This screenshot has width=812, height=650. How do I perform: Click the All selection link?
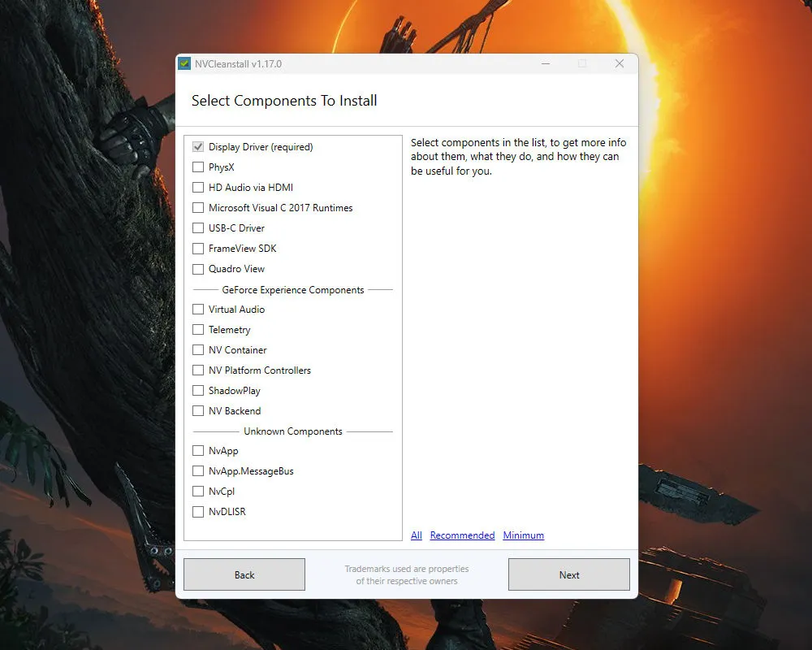(417, 535)
